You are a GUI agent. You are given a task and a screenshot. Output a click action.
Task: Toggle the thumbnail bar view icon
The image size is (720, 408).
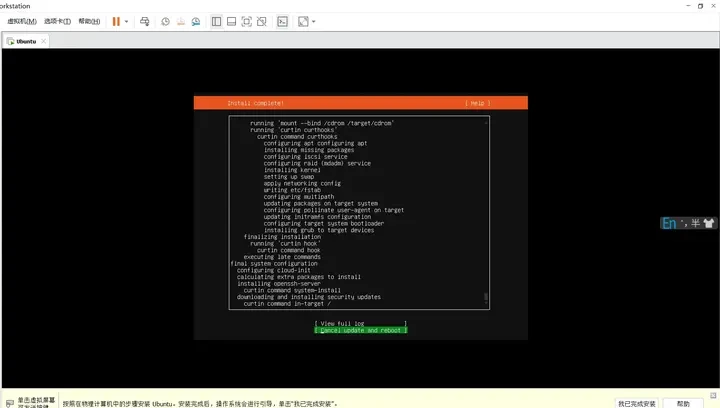pos(231,22)
